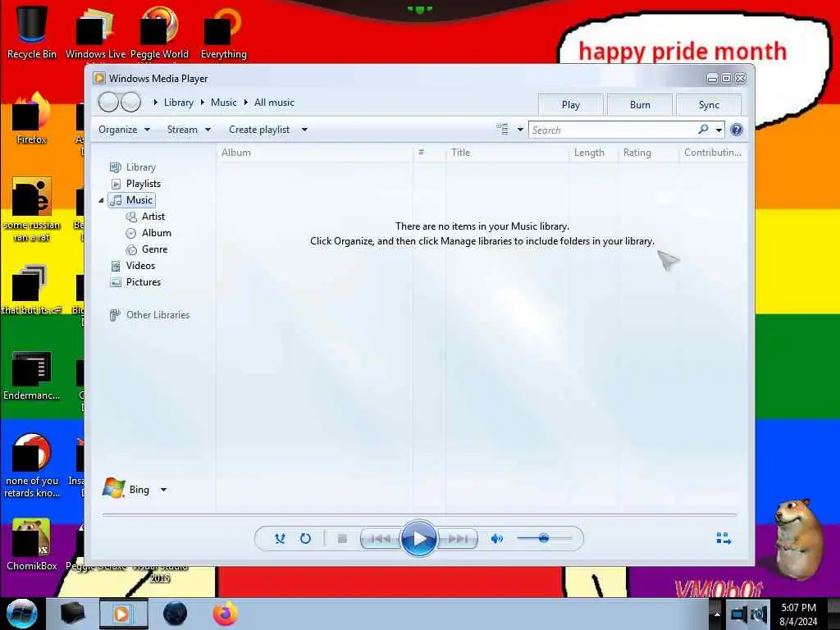
Task: Open the Play tab
Action: click(571, 104)
